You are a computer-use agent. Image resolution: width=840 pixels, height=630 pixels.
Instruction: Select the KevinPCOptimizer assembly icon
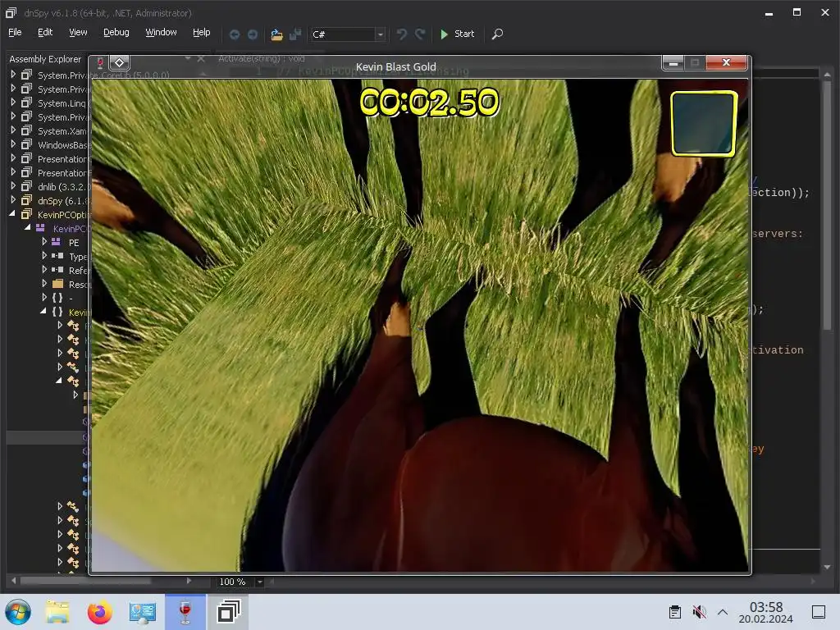pyautogui.click(x=26, y=214)
